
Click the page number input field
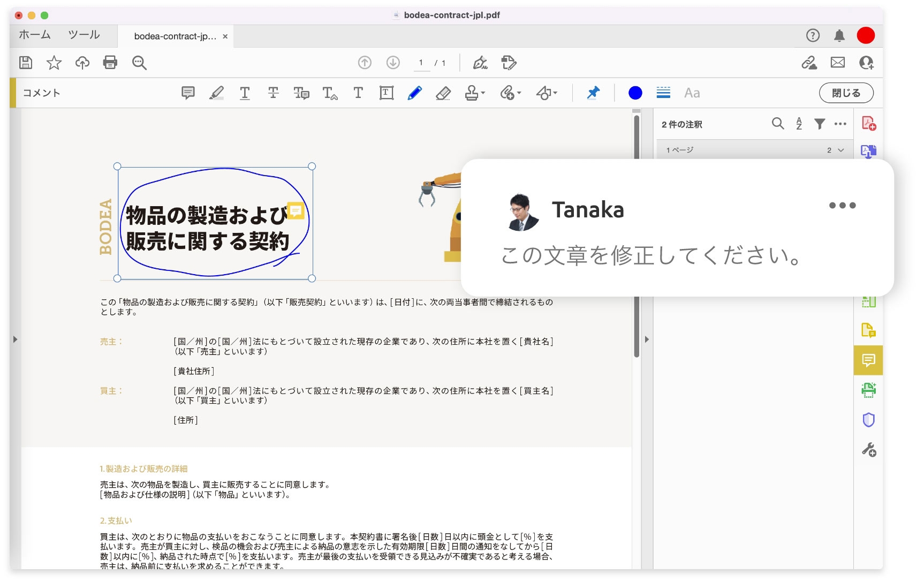[x=421, y=63]
